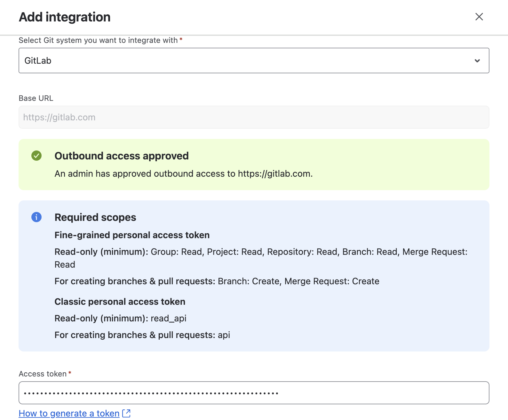Screen dimensions: 508x420
Task: Click Fine-grained personal access token heading
Action: [x=132, y=235]
